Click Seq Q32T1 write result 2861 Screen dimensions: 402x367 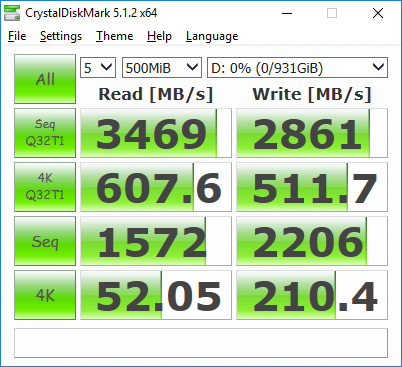click(312, 133)
